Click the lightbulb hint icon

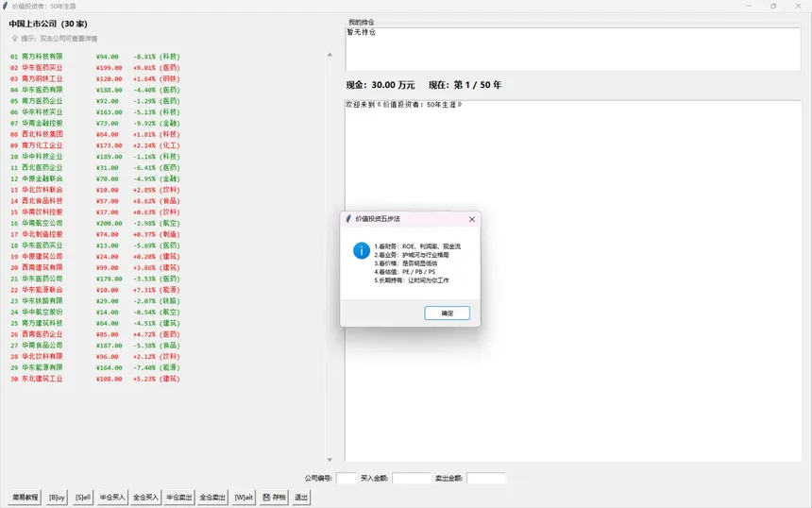pyautogui.click(x=15, y=39)
